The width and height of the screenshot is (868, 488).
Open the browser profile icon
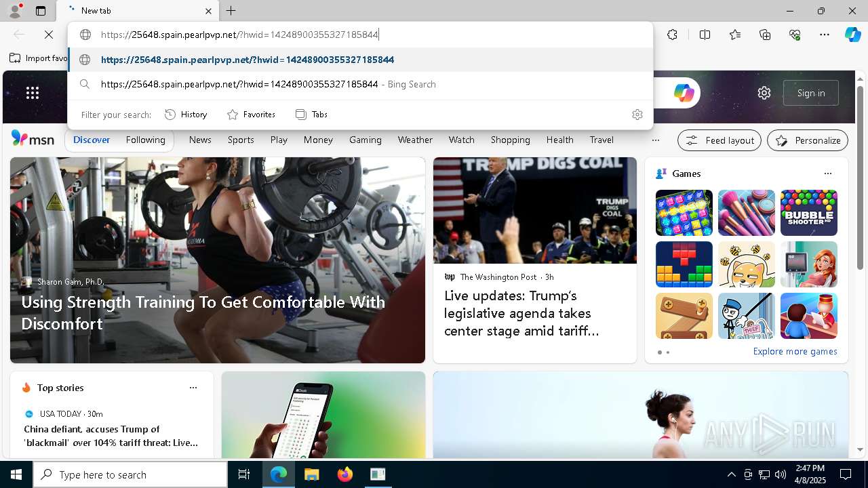tap(14, 11)
